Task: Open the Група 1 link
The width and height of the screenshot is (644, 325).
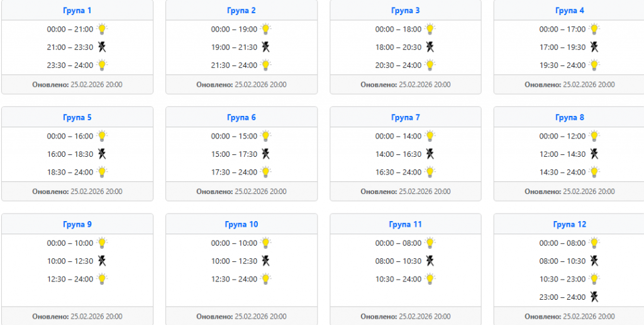Action: point(77,11)
